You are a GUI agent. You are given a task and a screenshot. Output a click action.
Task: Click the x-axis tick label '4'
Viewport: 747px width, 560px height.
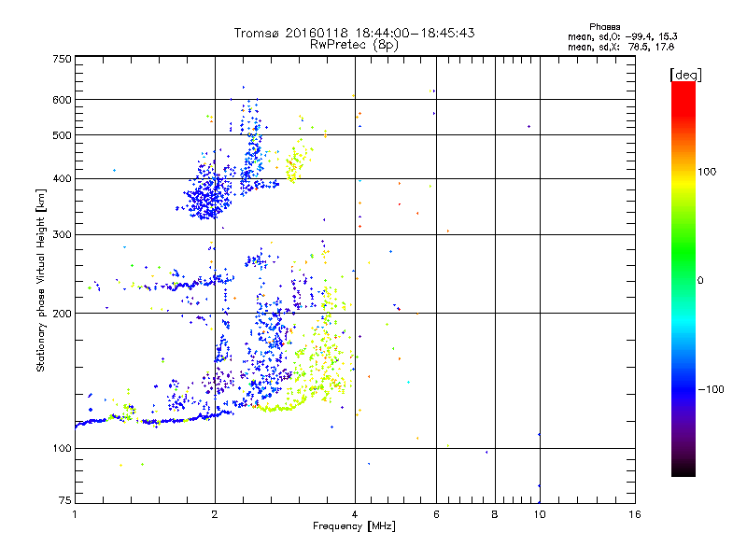click(355, 514)
